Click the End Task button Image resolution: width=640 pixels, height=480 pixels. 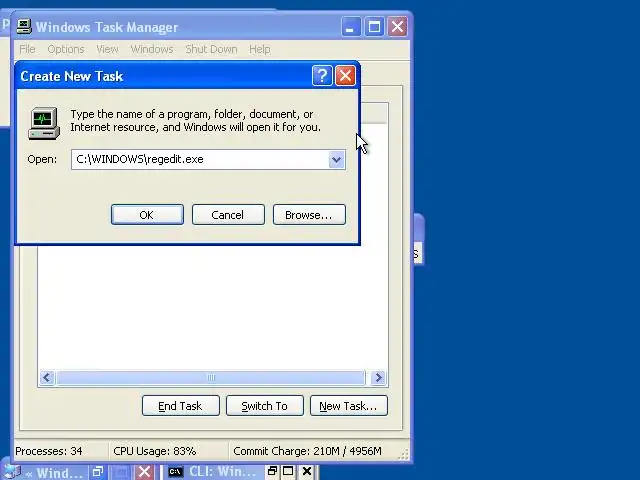click(x=180, y=406)
